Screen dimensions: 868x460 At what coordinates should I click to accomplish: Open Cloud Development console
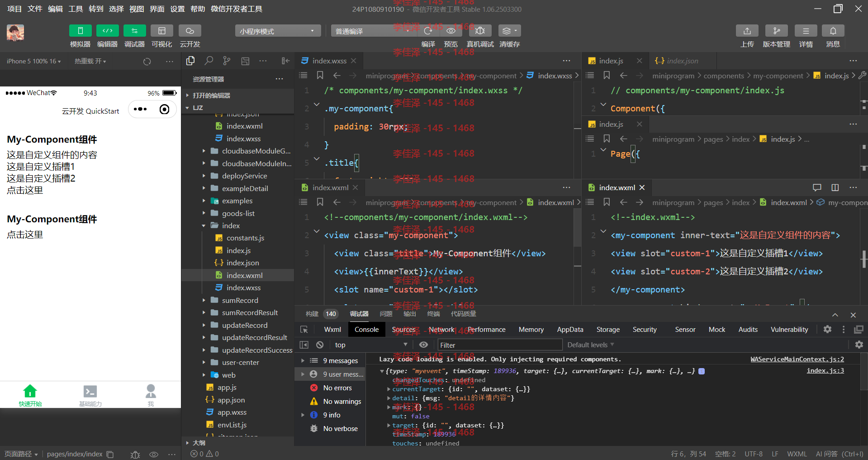(x=190, y=31)
